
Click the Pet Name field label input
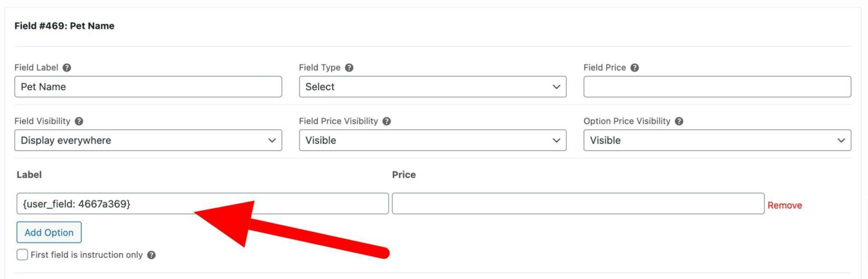point(148,87)
